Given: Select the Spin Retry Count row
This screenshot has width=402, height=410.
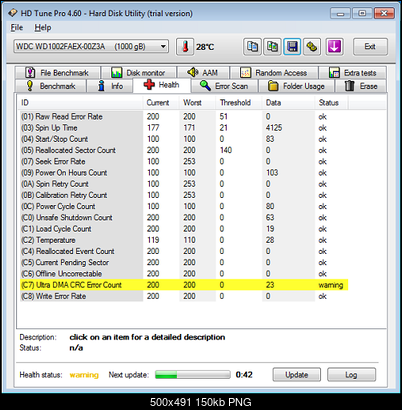Looking at the screenshot, I should 184,184.
